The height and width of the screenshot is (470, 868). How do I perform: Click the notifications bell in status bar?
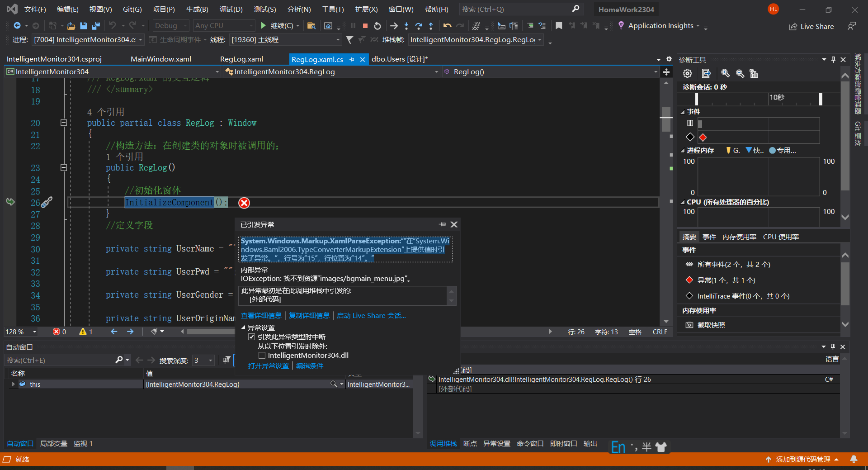(854, 459)
